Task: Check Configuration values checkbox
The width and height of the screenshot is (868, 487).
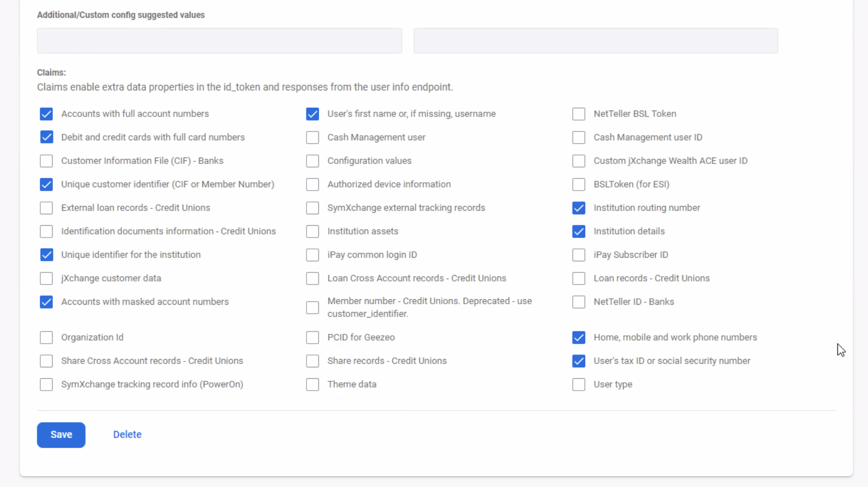Action: point(312,161)
